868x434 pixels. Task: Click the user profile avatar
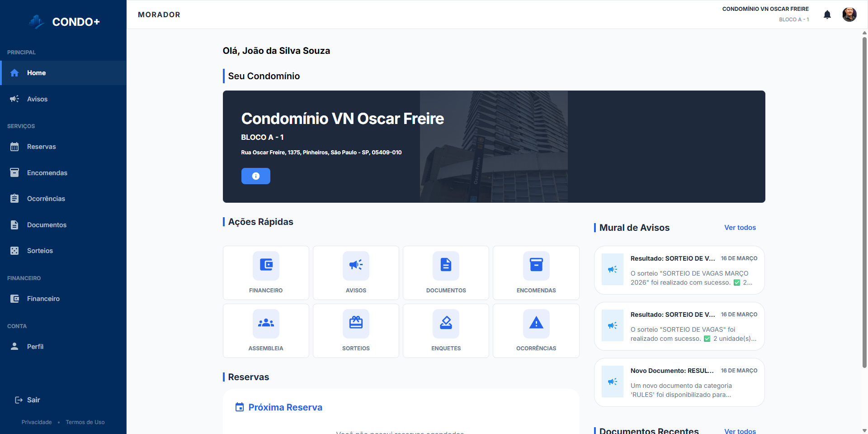[x=849, y=14]
